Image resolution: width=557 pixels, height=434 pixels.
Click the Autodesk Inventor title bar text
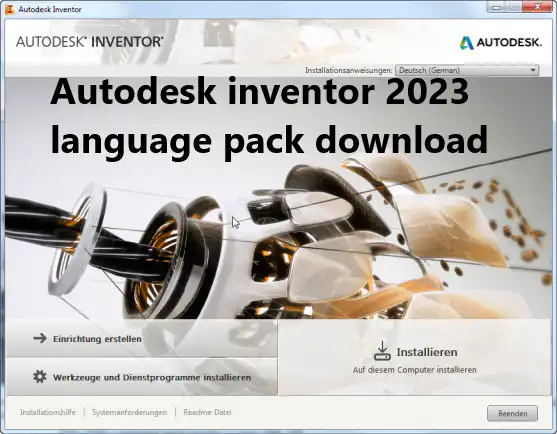click(x=50, y=9)
